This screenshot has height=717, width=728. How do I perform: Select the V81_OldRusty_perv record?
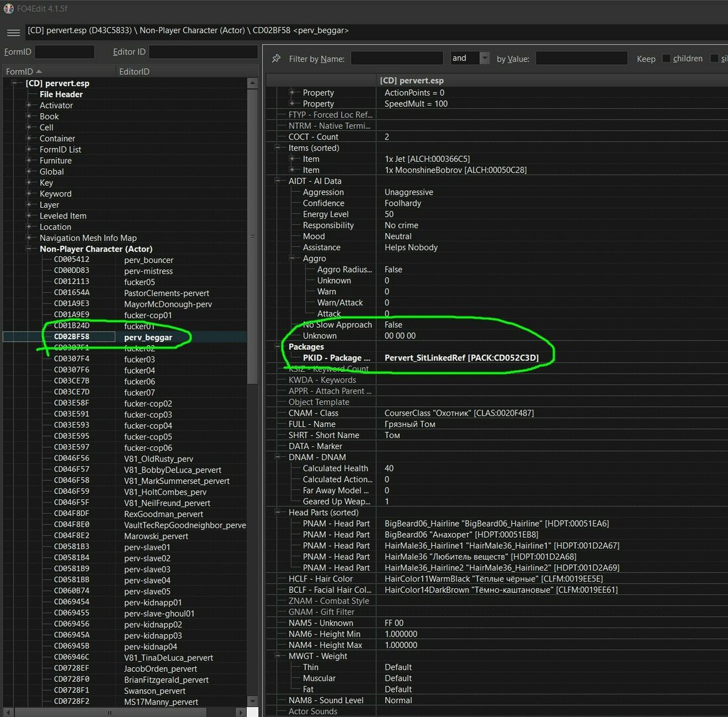click(x=159, y=459)
